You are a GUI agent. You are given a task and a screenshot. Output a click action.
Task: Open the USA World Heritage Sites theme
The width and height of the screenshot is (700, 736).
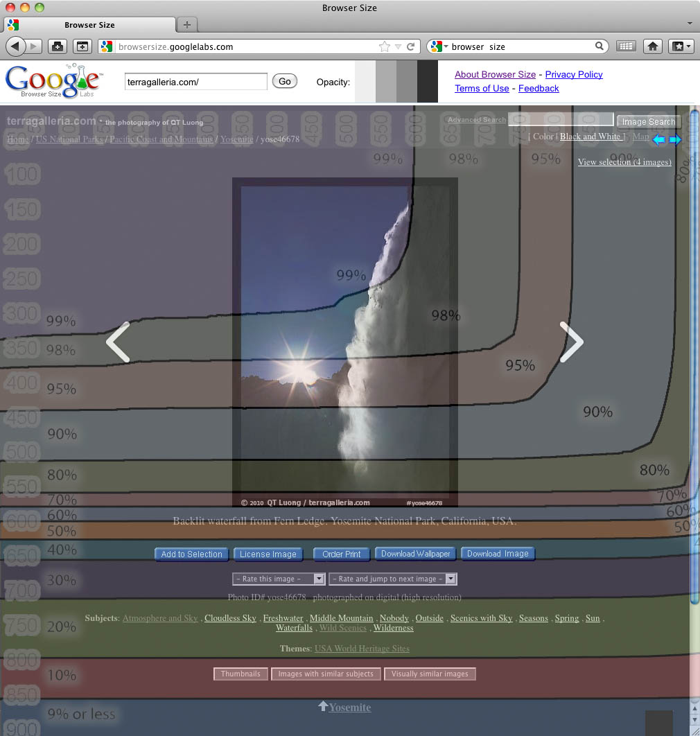(362, 649)
